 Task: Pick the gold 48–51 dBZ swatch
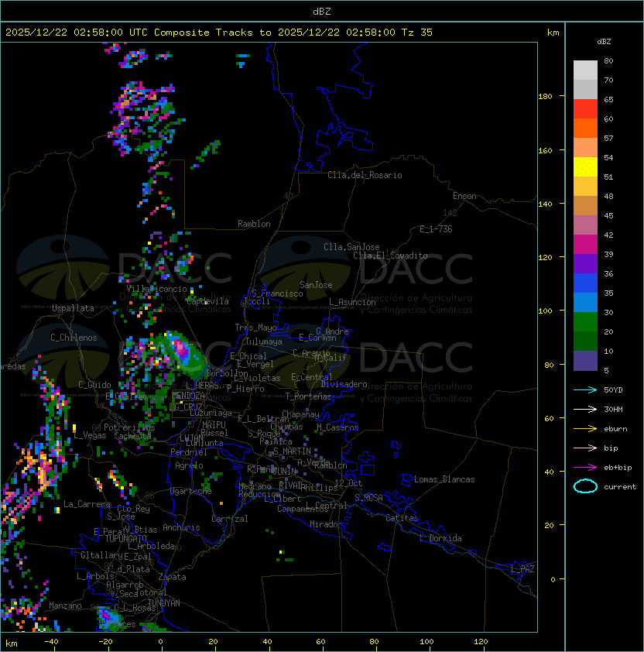pyautogui.click(x=585, y=187)
